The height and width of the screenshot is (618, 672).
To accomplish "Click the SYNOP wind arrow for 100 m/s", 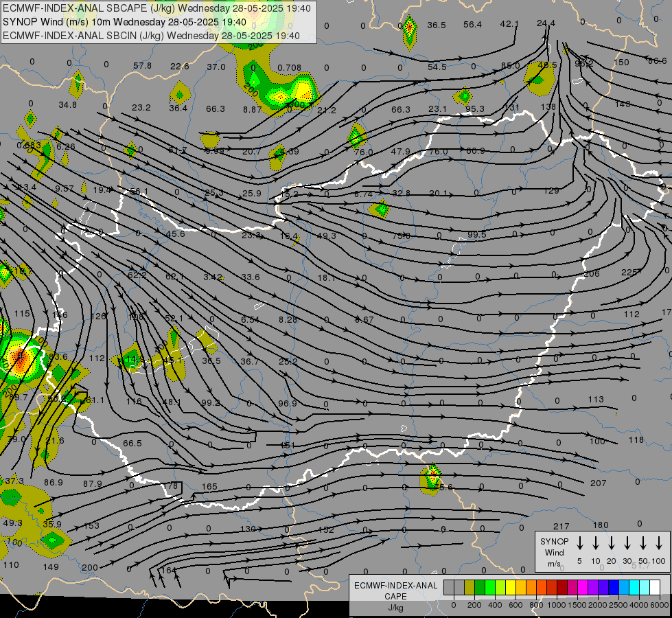I will pyautogui.click(x=659, y=542).
